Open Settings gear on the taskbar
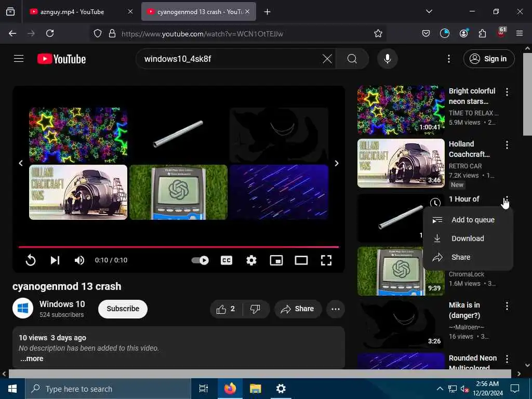The width and height of the screenshot is (532, 399). [x=281, y=389]
